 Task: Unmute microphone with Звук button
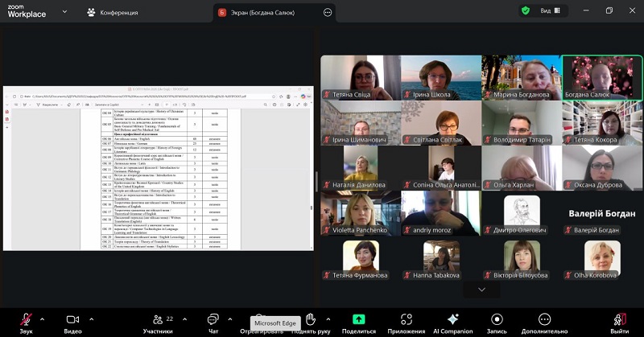click(26, 323)
